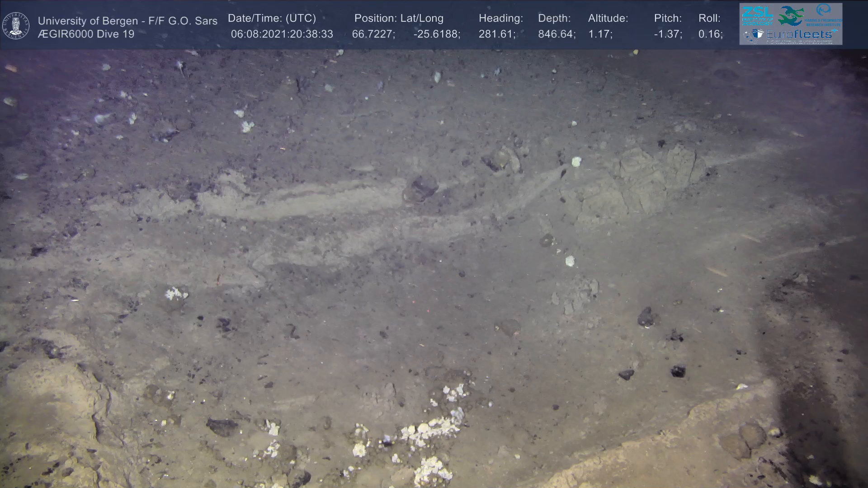Screen dimensions: 868x488
Task: Click the Marine & Freshwater Research Institute logo
Action: [824, 16]
